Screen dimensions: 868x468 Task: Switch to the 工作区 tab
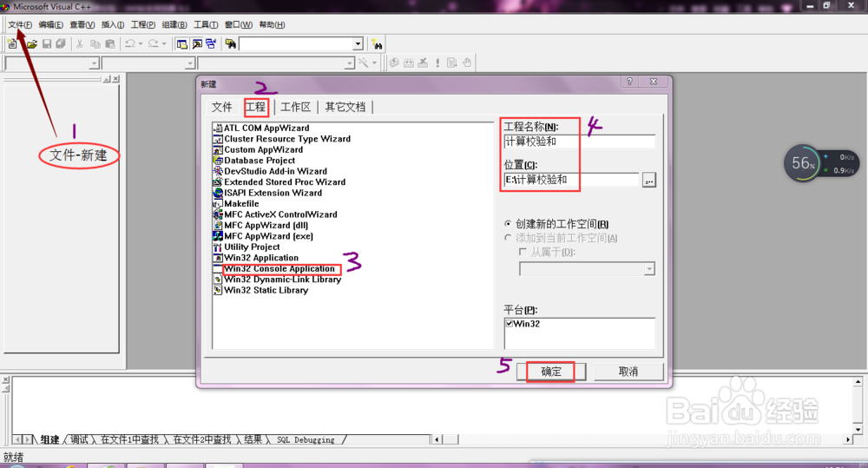click(x=296, y=107)
